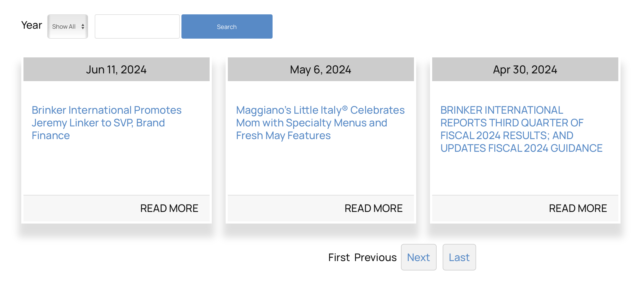
Task: Select the Jun 11, 2024 date header
Action: (x=116, y=70)
